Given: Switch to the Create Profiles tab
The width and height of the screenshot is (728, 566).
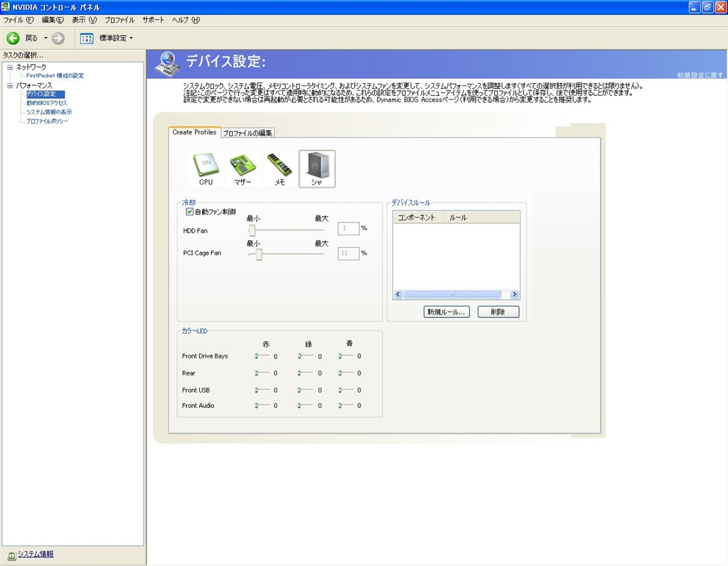Looking at the screenshot, I should pos(195,132).
